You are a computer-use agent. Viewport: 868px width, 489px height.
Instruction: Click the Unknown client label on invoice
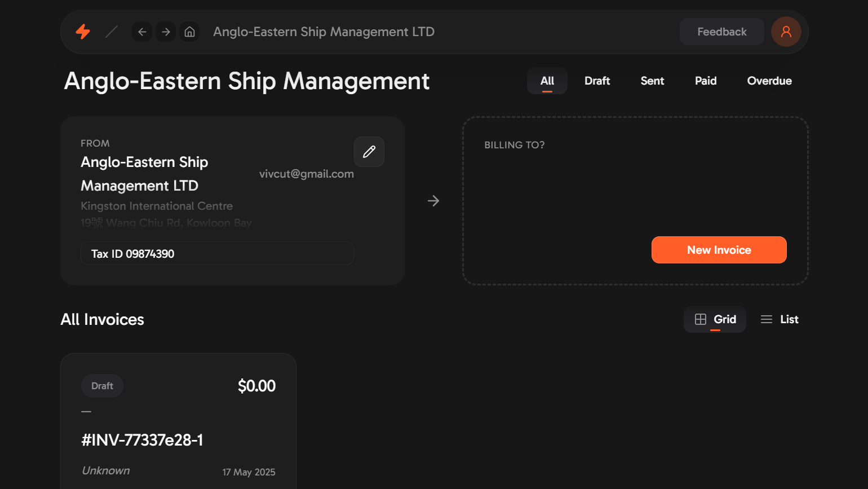coord(106,470)
